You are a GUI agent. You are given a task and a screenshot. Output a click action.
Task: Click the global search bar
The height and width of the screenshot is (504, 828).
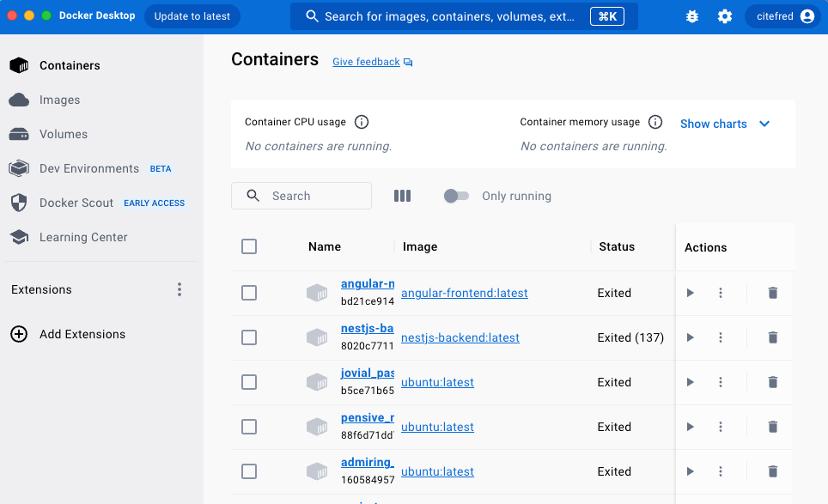(x=464, y=16)
